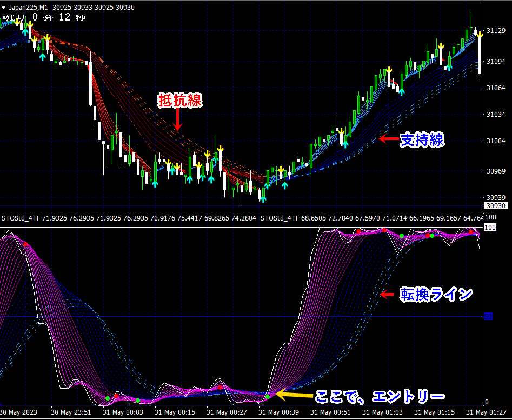Select the current price label 30930

pos(496,205)
